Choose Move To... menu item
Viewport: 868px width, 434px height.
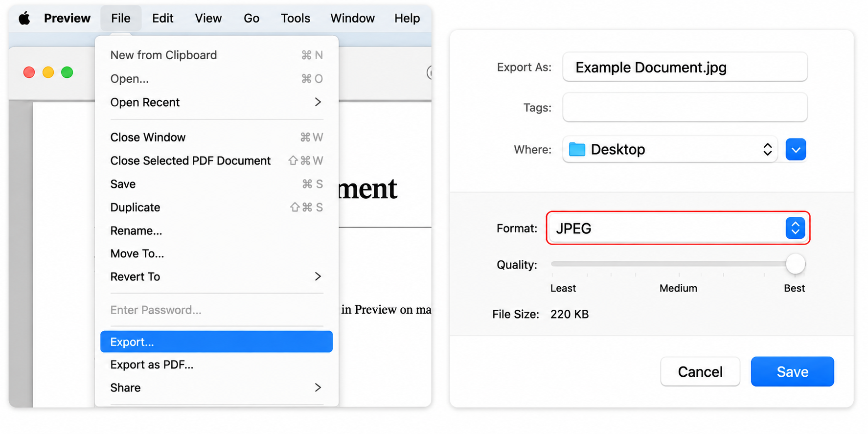point(216,253)
